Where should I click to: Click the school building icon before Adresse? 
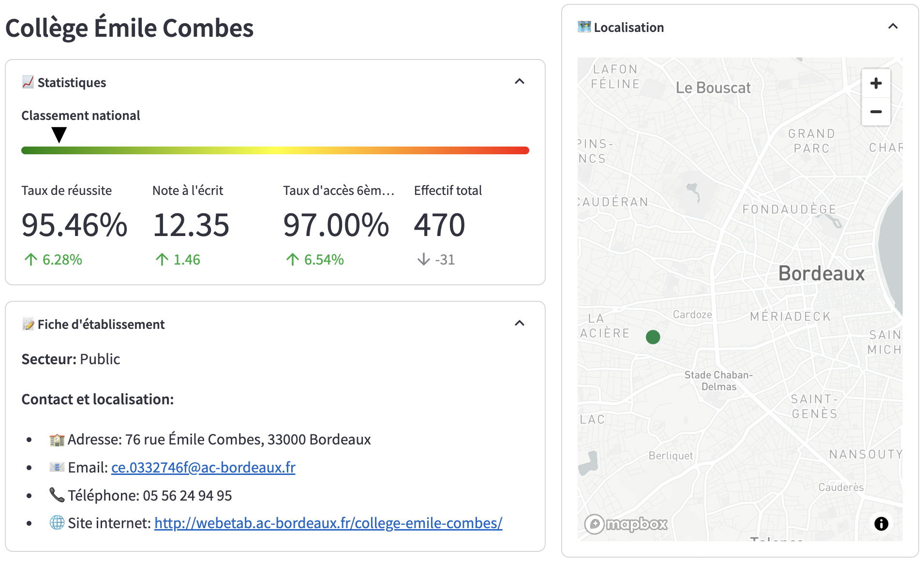(x=57, y=439)
